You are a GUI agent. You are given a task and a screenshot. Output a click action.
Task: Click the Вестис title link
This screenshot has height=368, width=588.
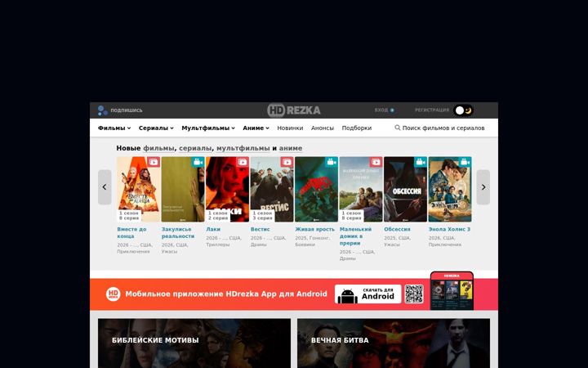[x=261, y=229]
